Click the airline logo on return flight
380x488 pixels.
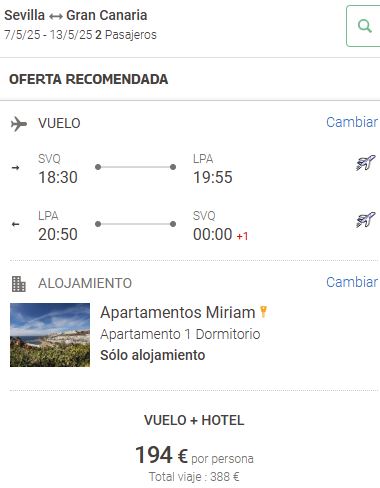point(365,220)
